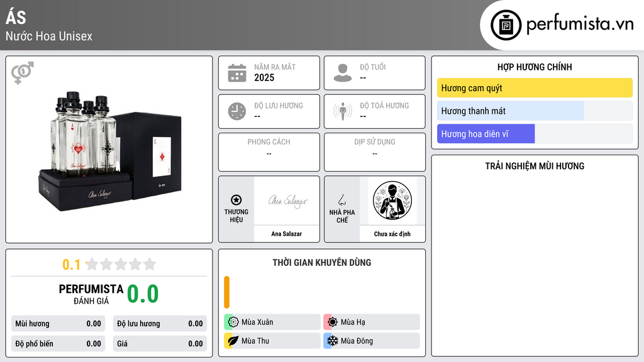Click the orange recommended-time bar

[x=226, y=292]
